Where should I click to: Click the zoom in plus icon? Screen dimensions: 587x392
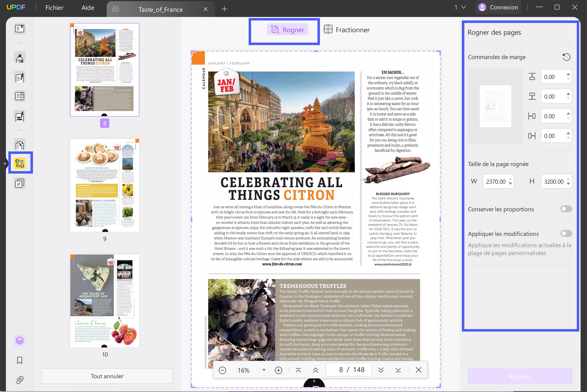click(278, 370)
